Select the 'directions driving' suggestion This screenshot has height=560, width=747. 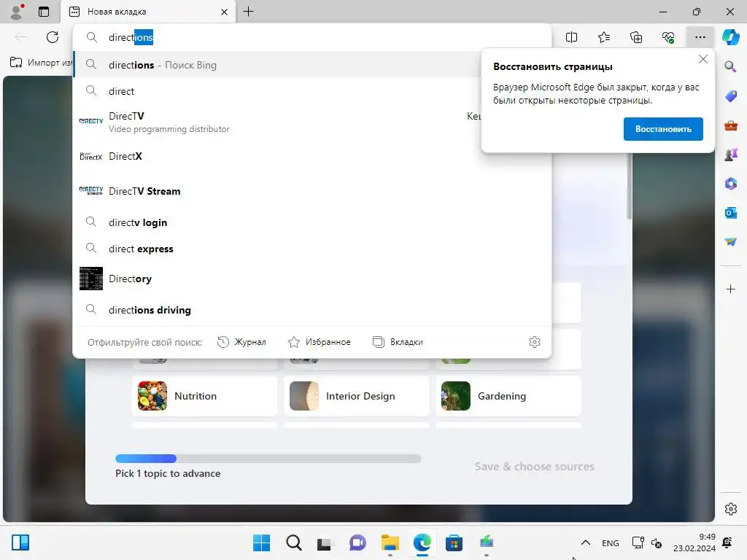[x=312, y=310]
